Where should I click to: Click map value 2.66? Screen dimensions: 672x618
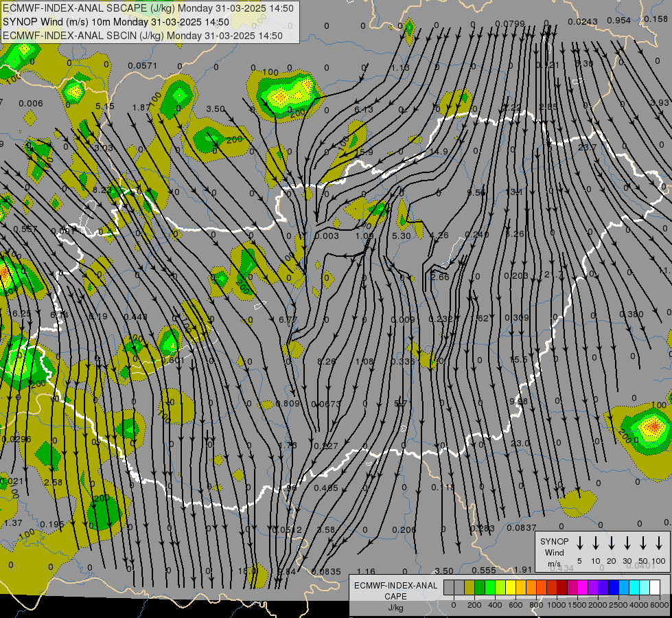tap(440, 277)
